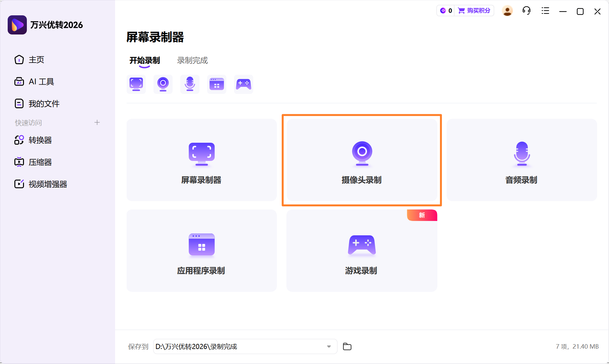This screenshot has height=364, width=609.
Task: Go to 主页 in the sidebar
Action: [x=36, y=60]
